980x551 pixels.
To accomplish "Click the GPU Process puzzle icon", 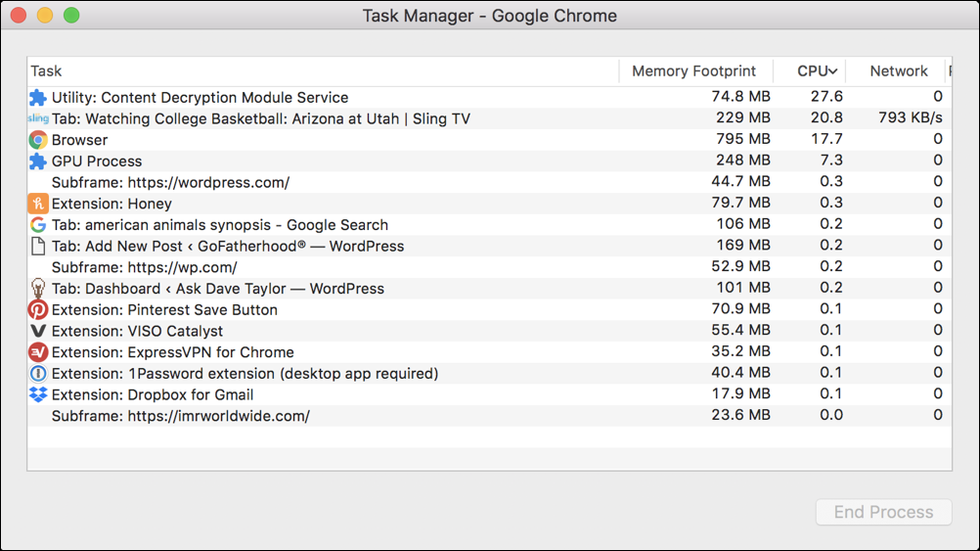I will 38,161.
